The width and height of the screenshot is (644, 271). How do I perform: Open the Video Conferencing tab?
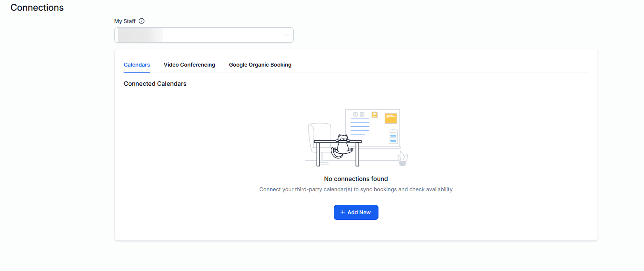[189, 65]
